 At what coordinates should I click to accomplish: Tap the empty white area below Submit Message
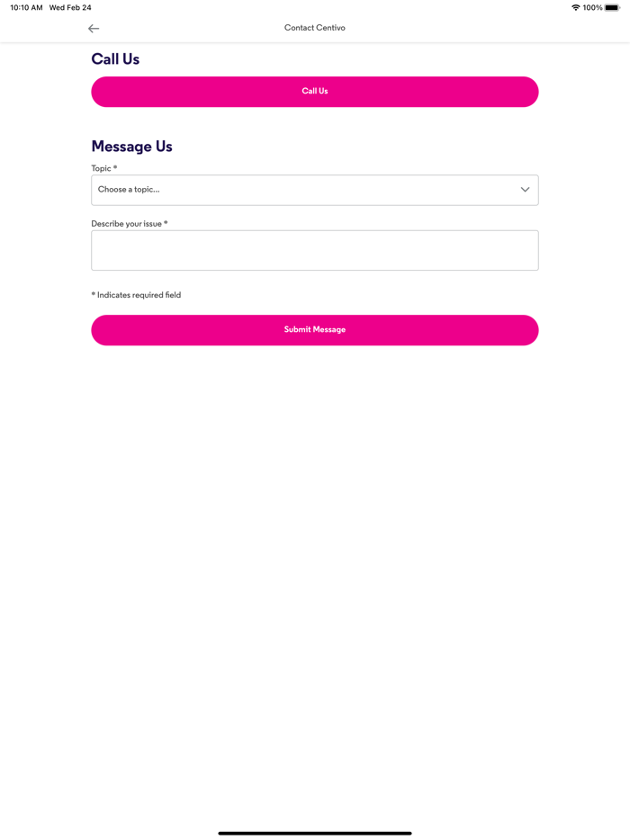[x=315, y=536]
